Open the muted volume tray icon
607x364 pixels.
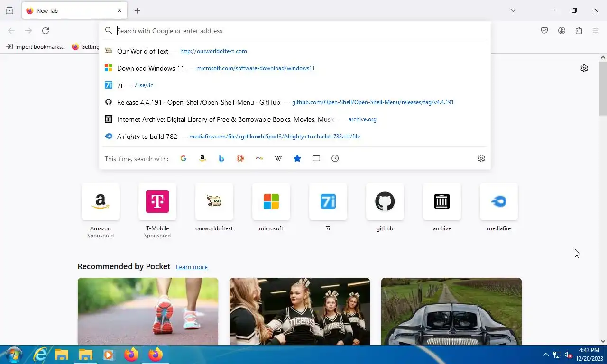568,355
